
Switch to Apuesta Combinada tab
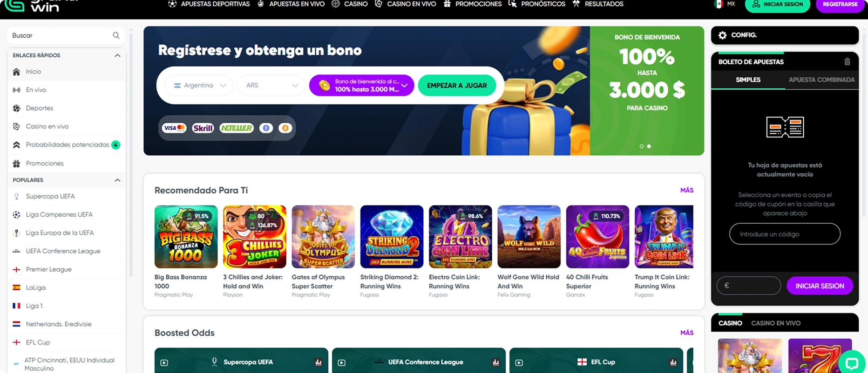[821, 80]
